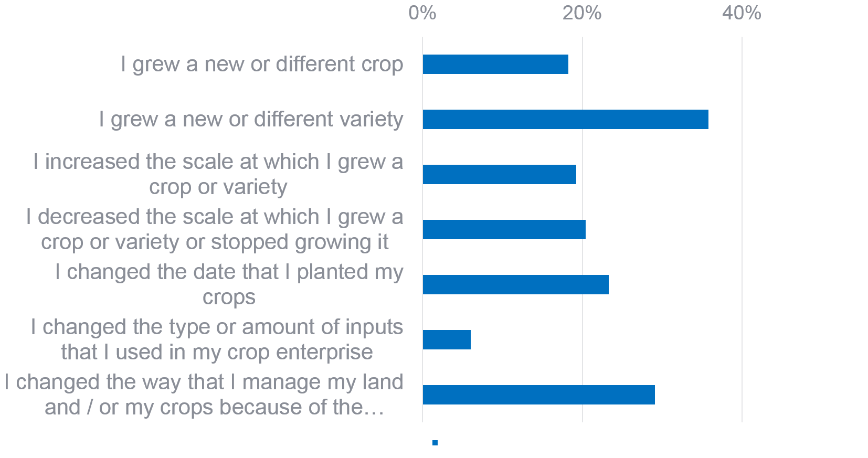This screenshot has height=458, width=868.
Task: Select the 'I grew a new or different variety' label
Action: [251, 120]
